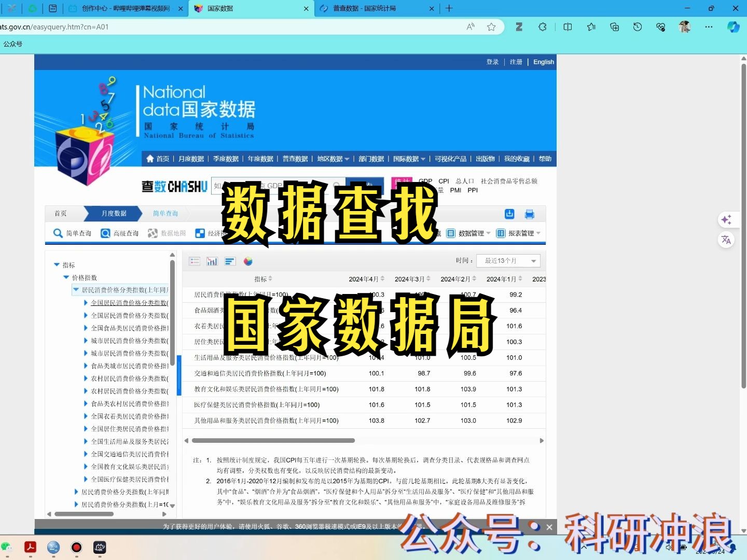Click read aloud icon in address bar
Viewport: 747px width, 560px height.
pyautogui.click(x=471, y=26)
